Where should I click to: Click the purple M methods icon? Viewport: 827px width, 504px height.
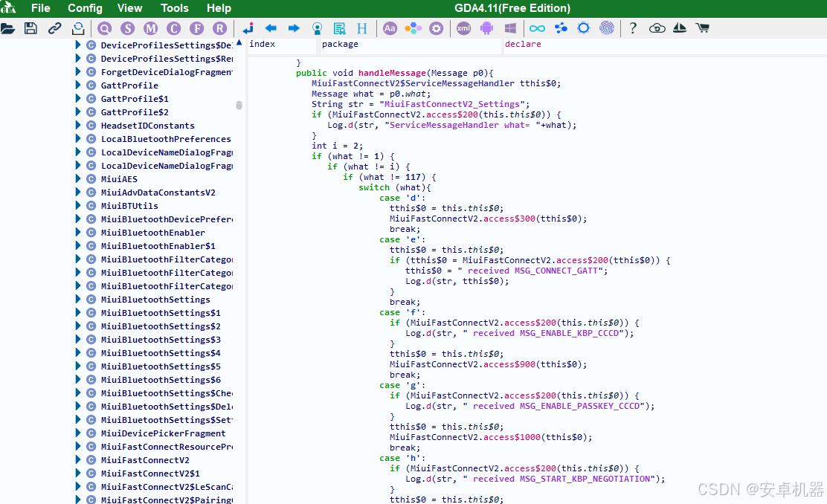point(151,28)
